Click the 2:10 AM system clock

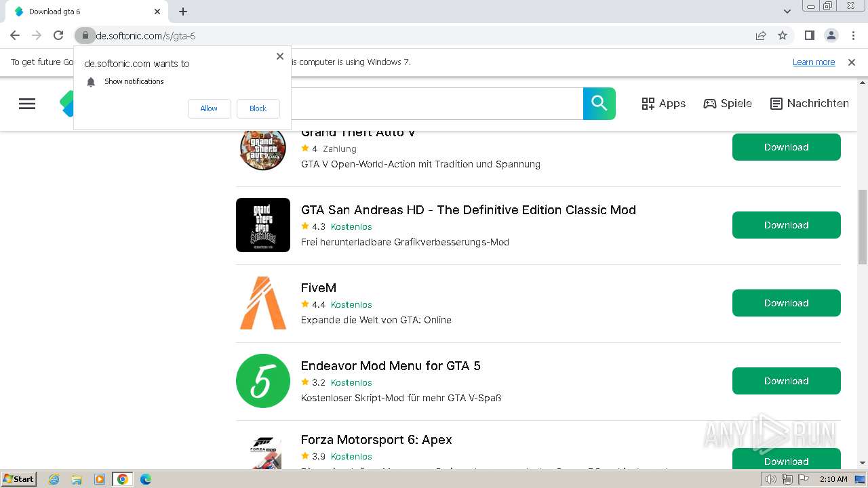(833, 479)
